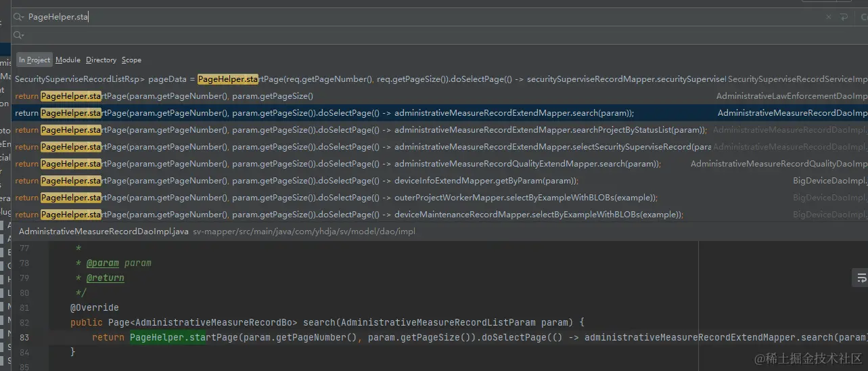Switch to the Directory scope tab
This screenshot has height=371, width=868.
pyautogui.click(x=101, y=60)
